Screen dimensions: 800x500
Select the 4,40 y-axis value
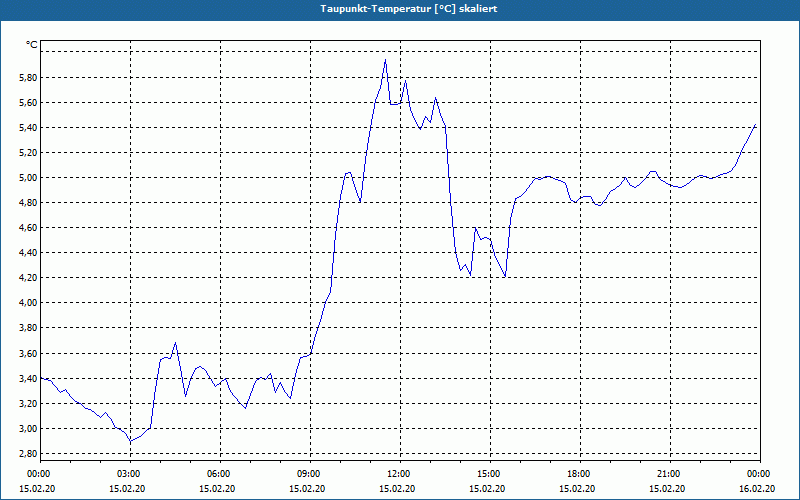28,253
